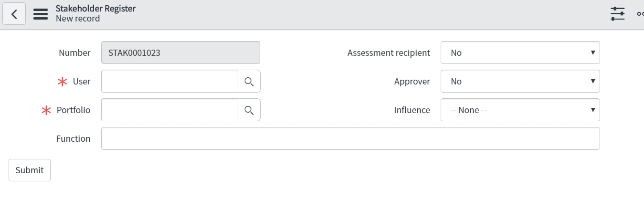Open the Portfolio lookup magnifier icon
Screen dimensions: 644x199
coord(249,110)
